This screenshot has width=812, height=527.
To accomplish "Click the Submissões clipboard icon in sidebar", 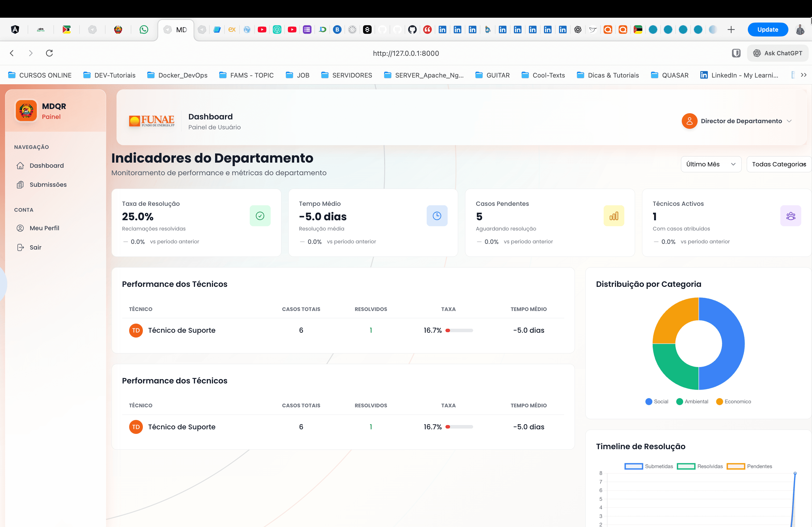I will click(20, 184).
